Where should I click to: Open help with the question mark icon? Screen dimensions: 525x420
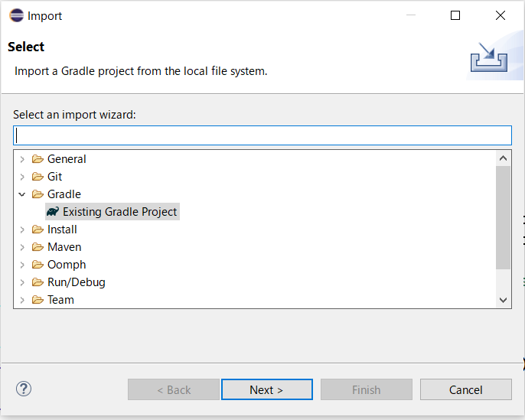24,389
